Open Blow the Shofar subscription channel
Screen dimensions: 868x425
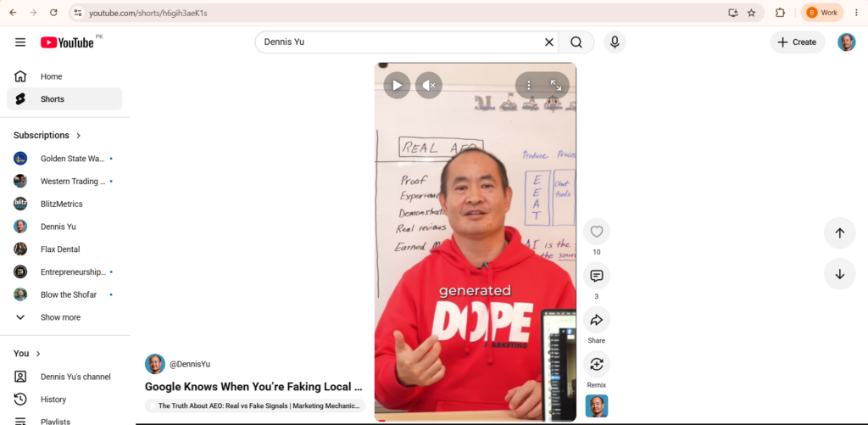(64, 294)
